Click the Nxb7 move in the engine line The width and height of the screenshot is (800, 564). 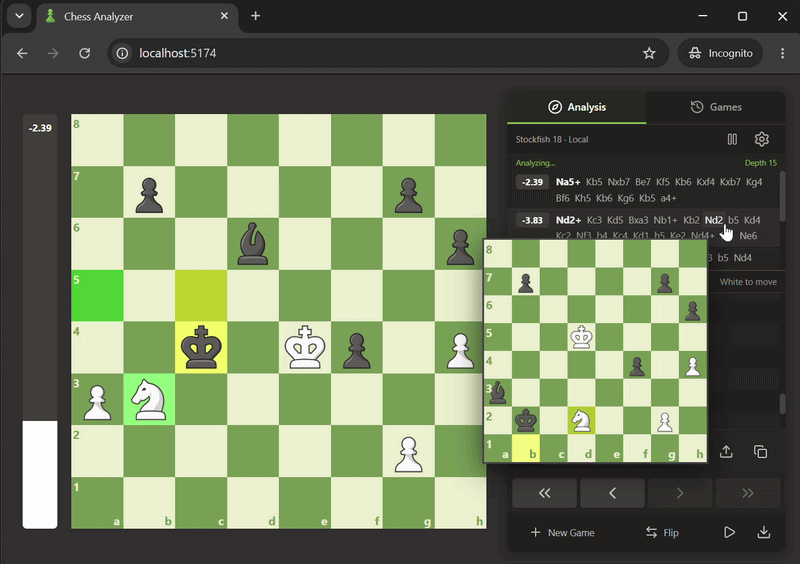coord(618,182)
